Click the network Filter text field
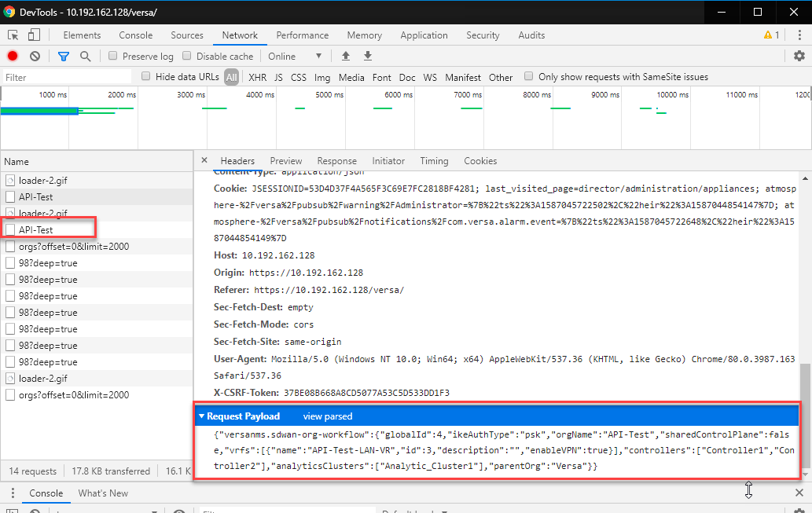 [67, 77]
